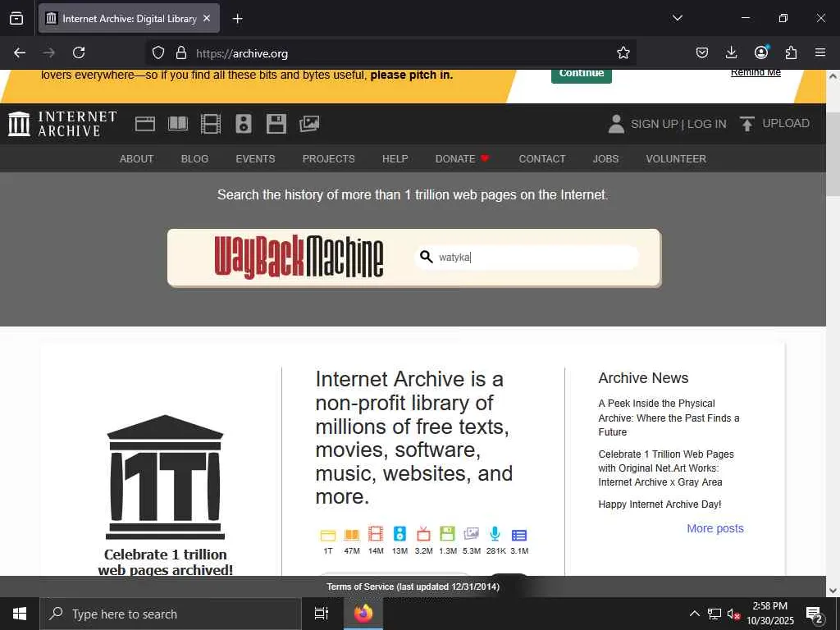This screenshot has width=840, height=630.
Task: Bookmark this page with the star icon
Action: [623, 52]
